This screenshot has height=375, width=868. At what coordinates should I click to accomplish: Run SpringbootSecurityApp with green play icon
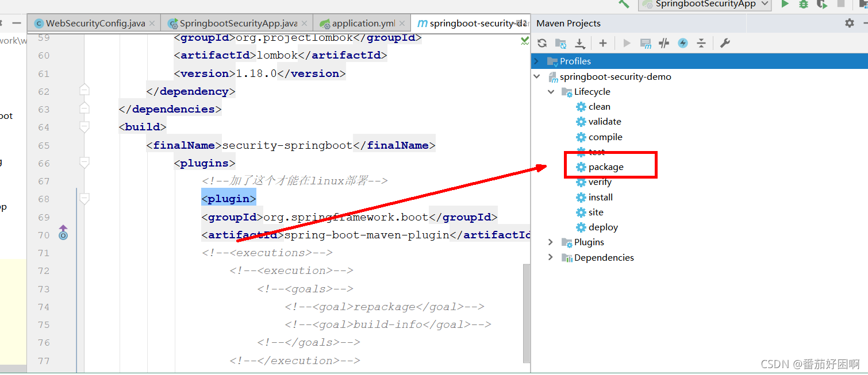pyautogui.click(x=785, y=4)
